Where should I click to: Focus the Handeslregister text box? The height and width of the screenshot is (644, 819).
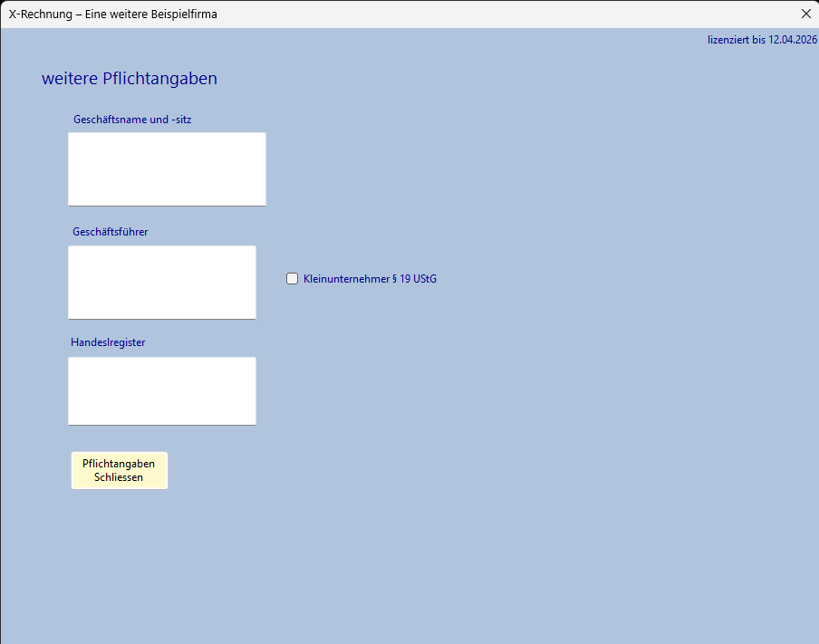click(x=162, y=391)
